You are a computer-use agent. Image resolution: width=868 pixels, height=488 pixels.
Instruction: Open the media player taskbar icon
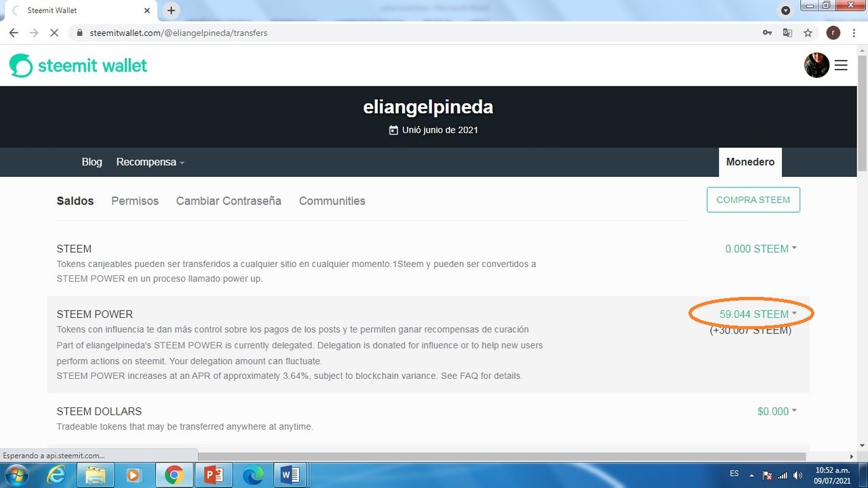134,475
